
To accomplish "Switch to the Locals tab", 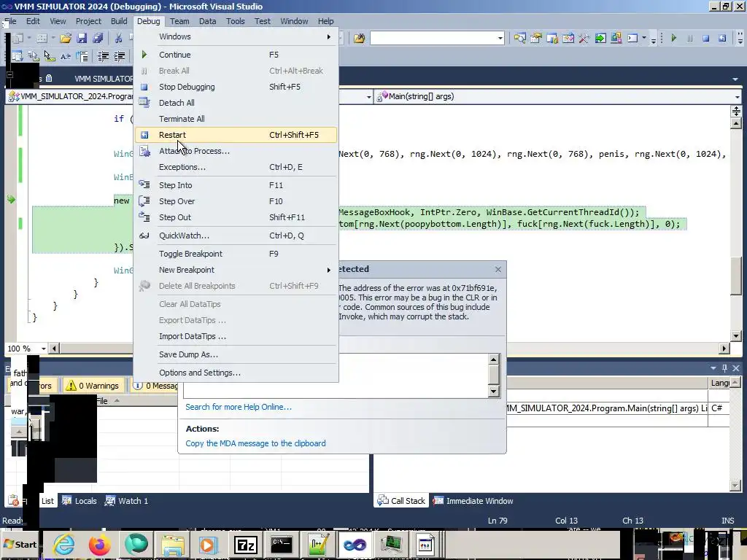I will point(80,501).
